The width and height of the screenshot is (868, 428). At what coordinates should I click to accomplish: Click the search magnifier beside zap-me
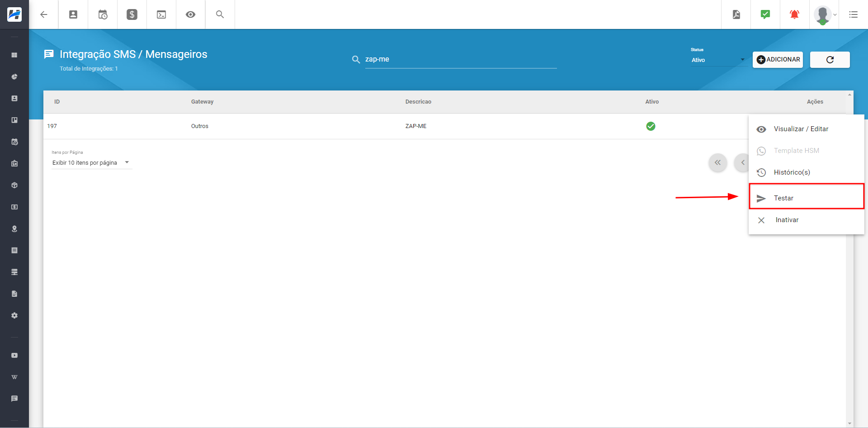(x=356, y=59)
